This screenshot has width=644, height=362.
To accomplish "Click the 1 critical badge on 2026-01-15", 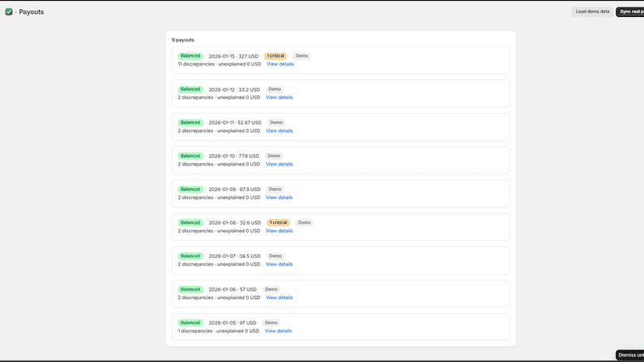I will pos(275,56).
